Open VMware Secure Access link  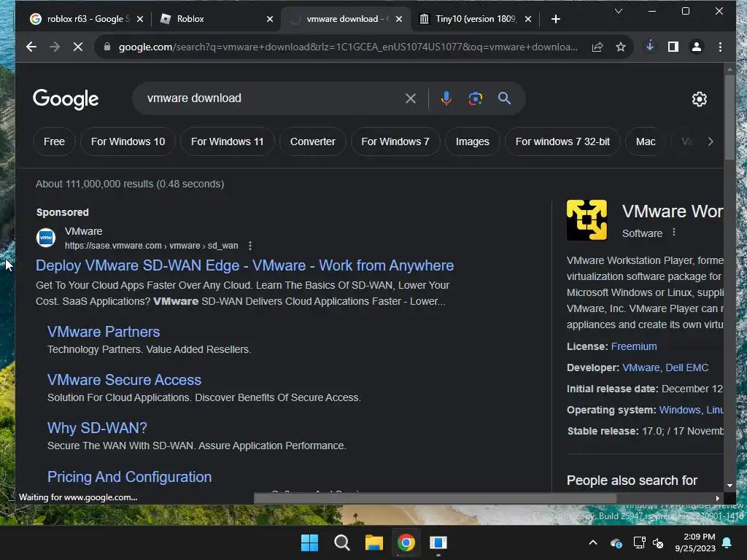pos(124,380)
